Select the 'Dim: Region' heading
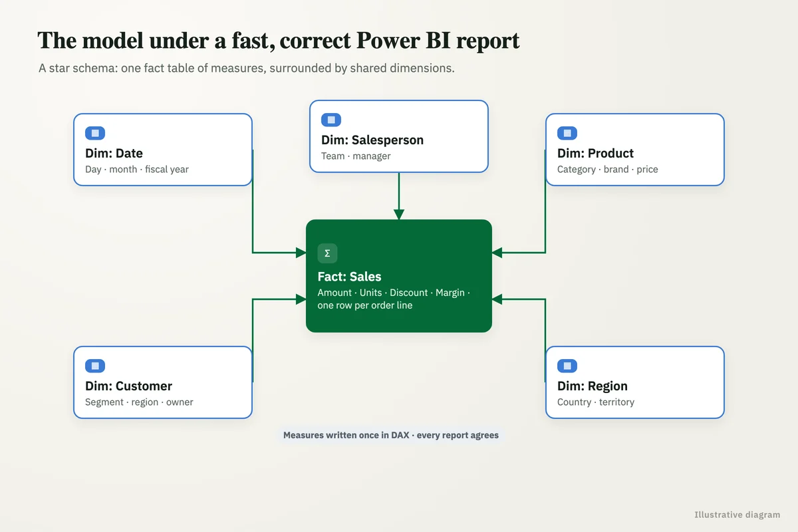Viewport: 798px width, 532px height. click(593, 386)
